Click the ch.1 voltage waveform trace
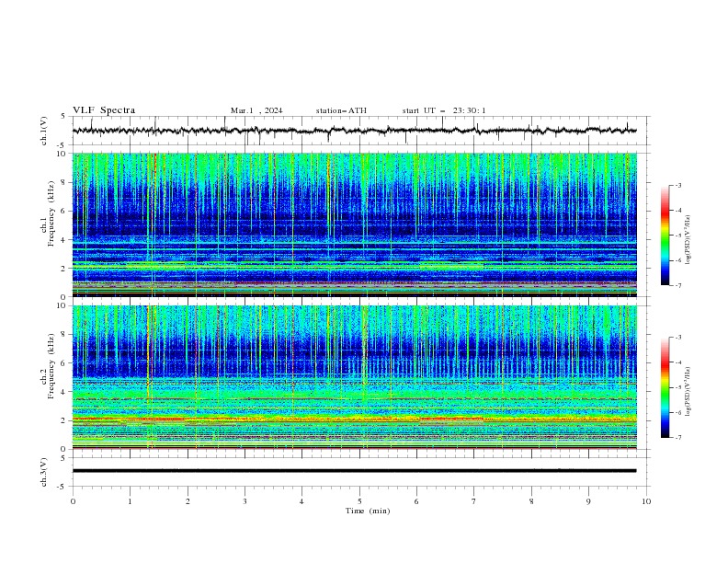 coord(354,131)
